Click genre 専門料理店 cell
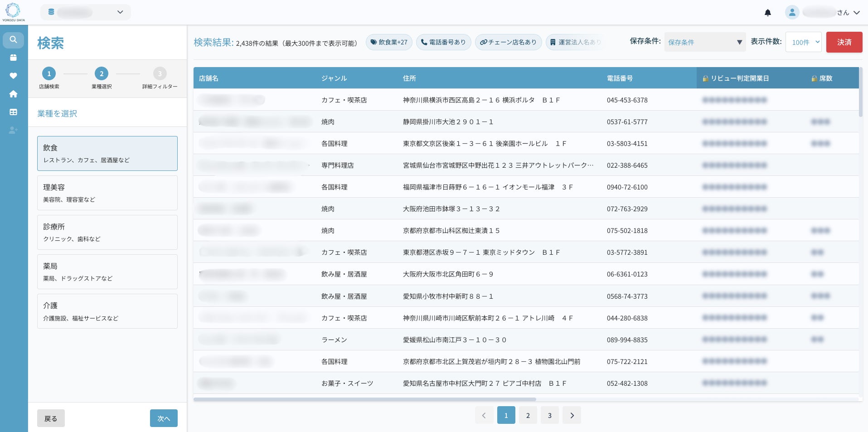The width and height of the screenshot is (868, 432). (x=338, y=165)
